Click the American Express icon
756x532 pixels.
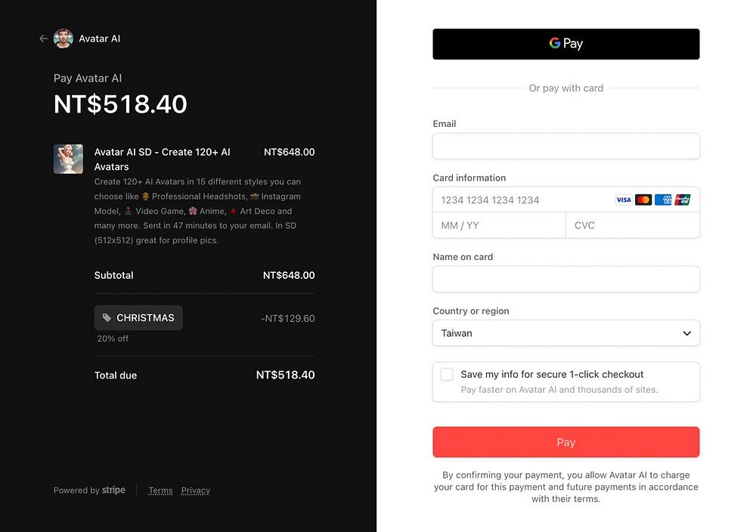663,200
